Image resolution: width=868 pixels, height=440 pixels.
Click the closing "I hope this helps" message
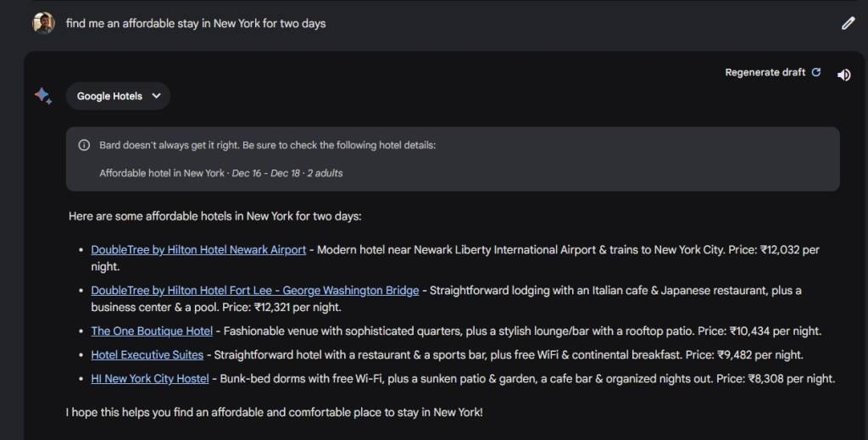pyautogui.click(x=274, y=412)
